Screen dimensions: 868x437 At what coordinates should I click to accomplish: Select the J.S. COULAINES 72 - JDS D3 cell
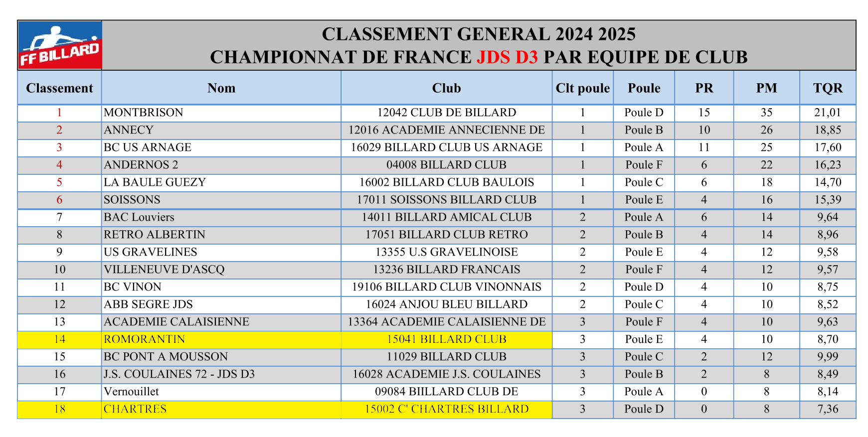(x=221, y=374)
